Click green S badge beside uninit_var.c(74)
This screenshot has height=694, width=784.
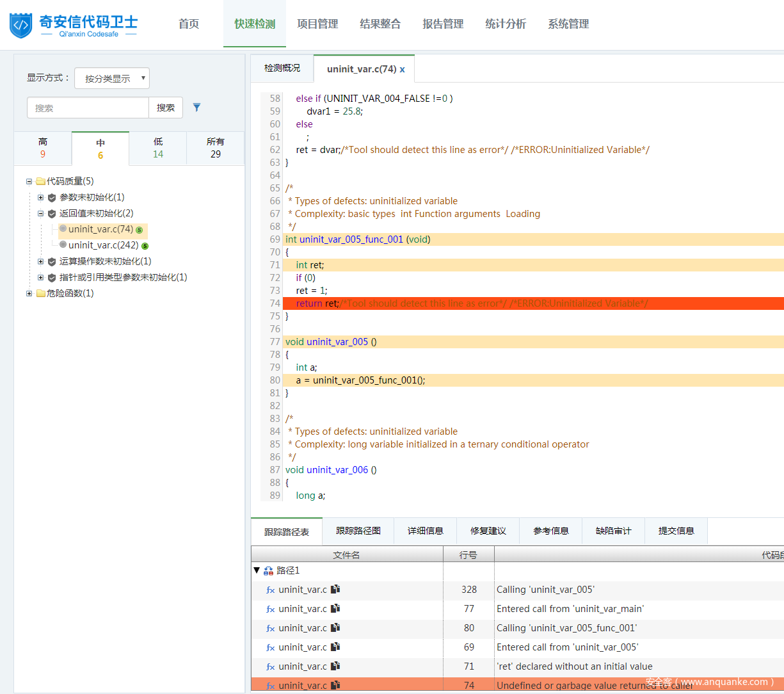coord(140,230)
